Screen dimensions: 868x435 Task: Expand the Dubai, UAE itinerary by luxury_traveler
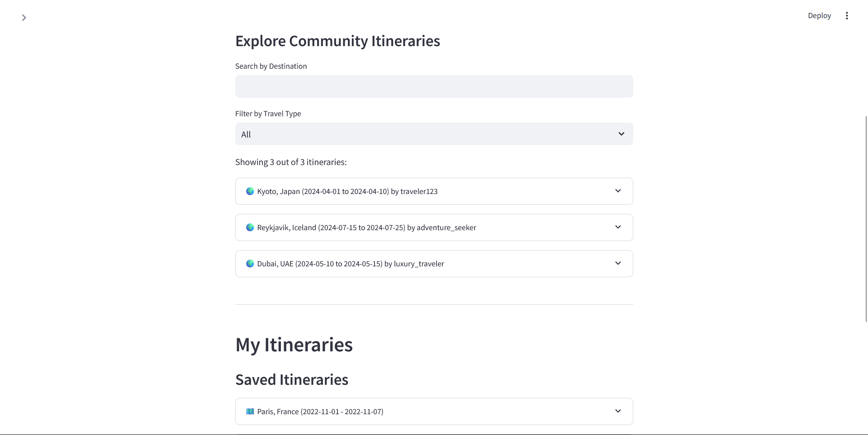coord(351,264)
